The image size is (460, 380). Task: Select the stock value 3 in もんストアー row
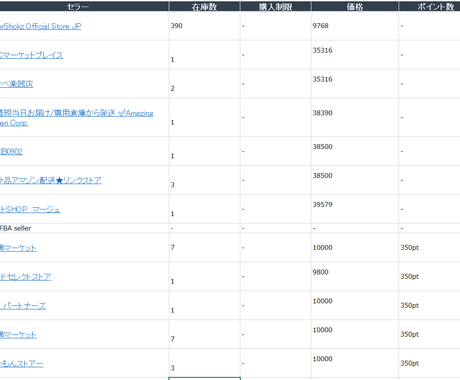coord(172,368)
